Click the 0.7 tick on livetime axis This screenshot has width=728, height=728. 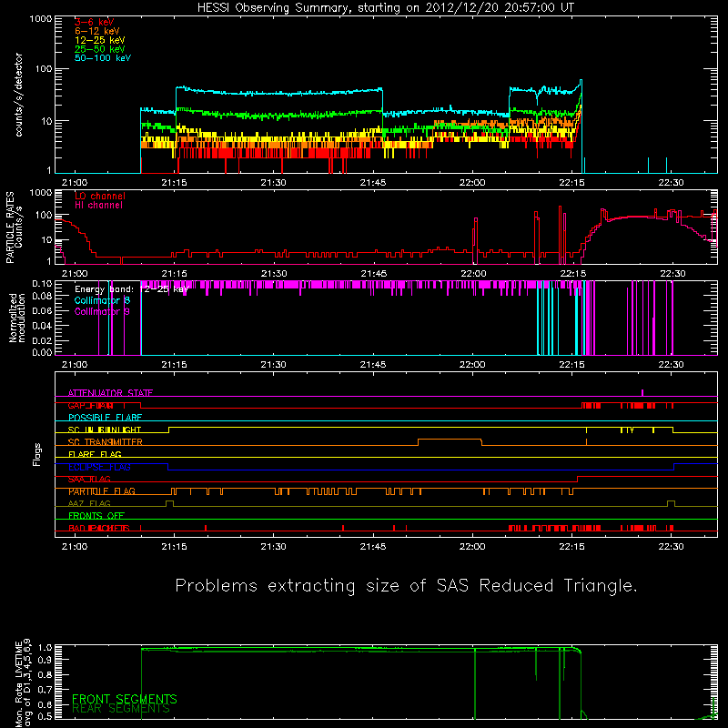[x=45, y=690]
